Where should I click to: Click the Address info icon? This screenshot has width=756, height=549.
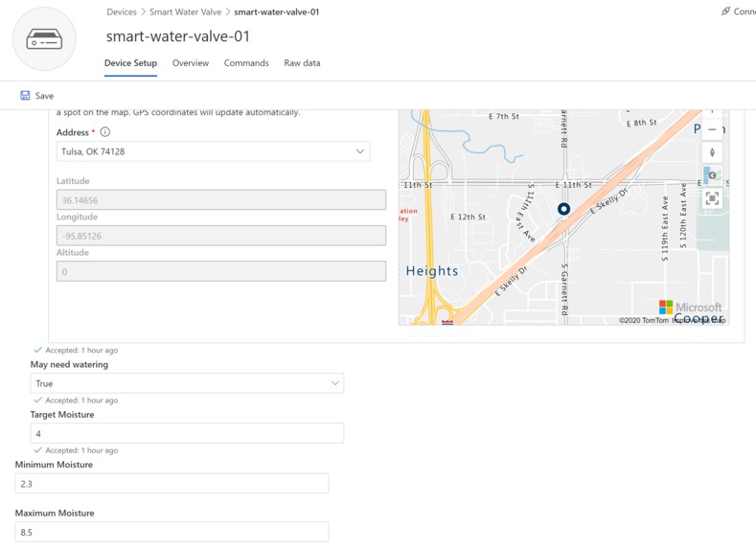click(x=104, y=131)
